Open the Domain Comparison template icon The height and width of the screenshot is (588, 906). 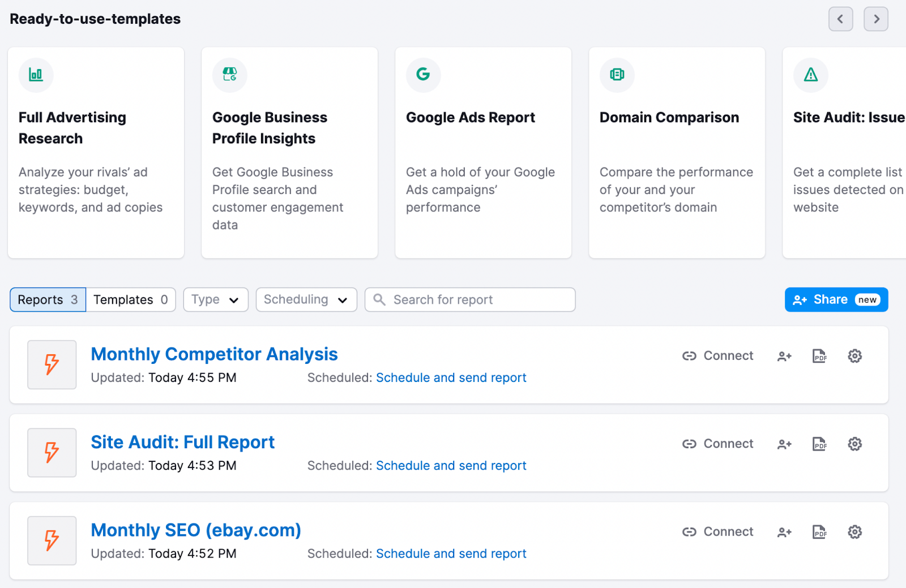[x=617, y=75]
